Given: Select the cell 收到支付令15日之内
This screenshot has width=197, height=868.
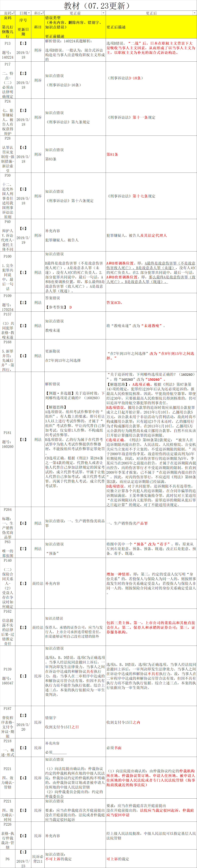Looking at the screenshot, I should point(151,722).
